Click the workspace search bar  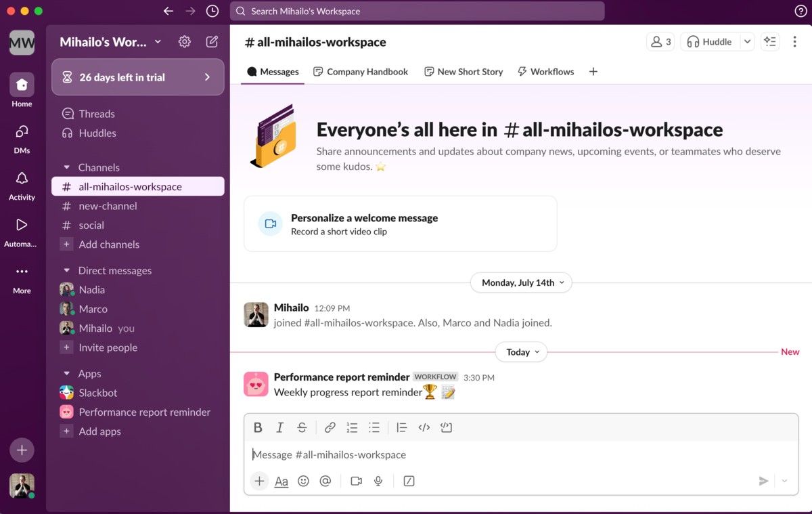coord(418,11)
